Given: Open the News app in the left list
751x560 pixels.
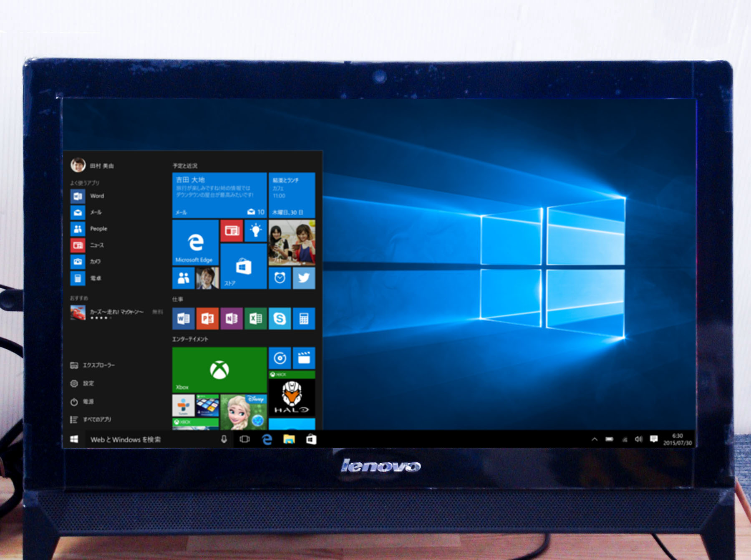Looking at the screenshot, I should (88, 245).
